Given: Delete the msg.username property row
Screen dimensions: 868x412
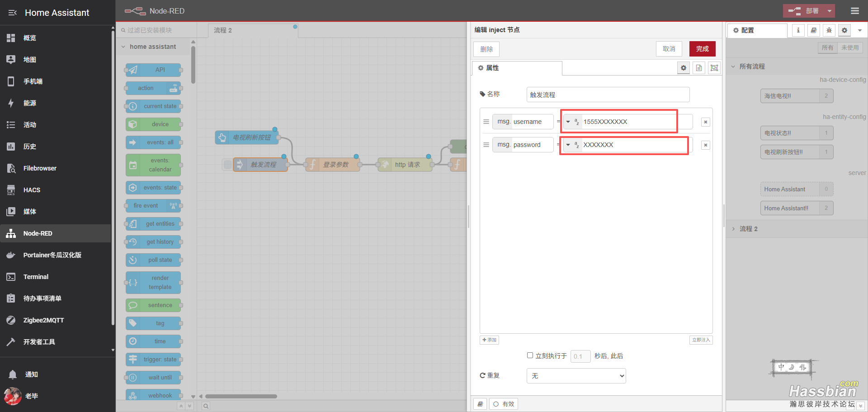Looking at the screenshot, I should pos(705,122).
